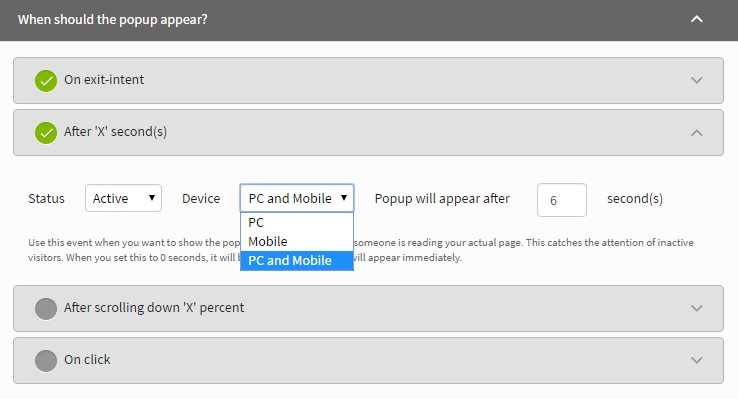The height and width of the screenshot is (399, 738).
Task: Click the 'Status' label
Action: click(x=46, y=199)
